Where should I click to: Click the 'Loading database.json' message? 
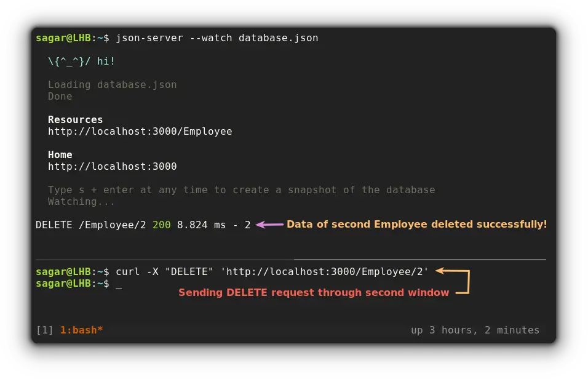pyautogui.click(x=112, y=84)
